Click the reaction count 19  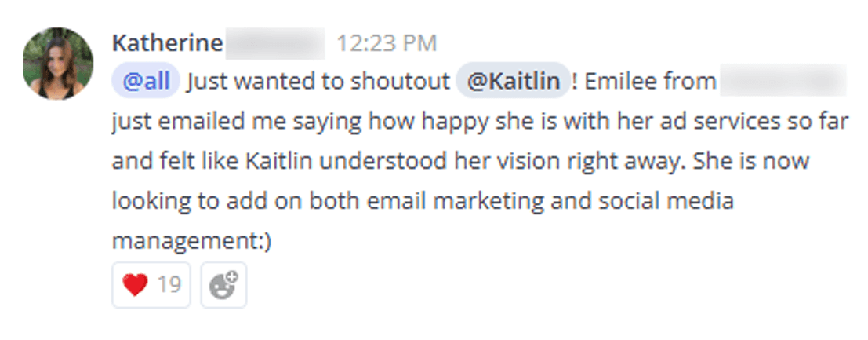pyautogui.click(x=169, y=285)
